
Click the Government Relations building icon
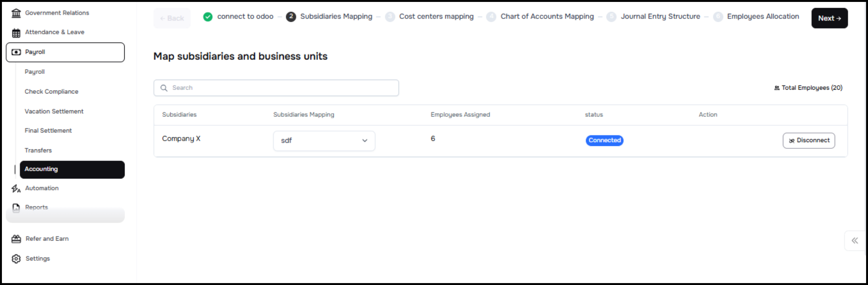16,13
